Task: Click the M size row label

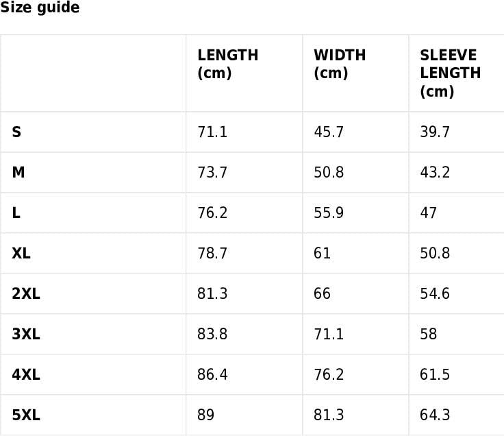Action: [18, 172]
